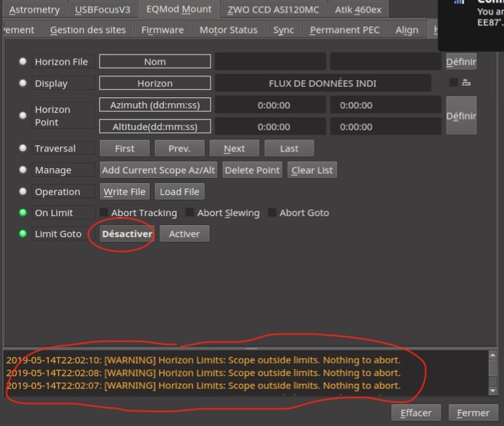Image resolution: width=504 pixels, height=426 pixels.
Task: Click log scrollbar up arrow
Action: 493,354
